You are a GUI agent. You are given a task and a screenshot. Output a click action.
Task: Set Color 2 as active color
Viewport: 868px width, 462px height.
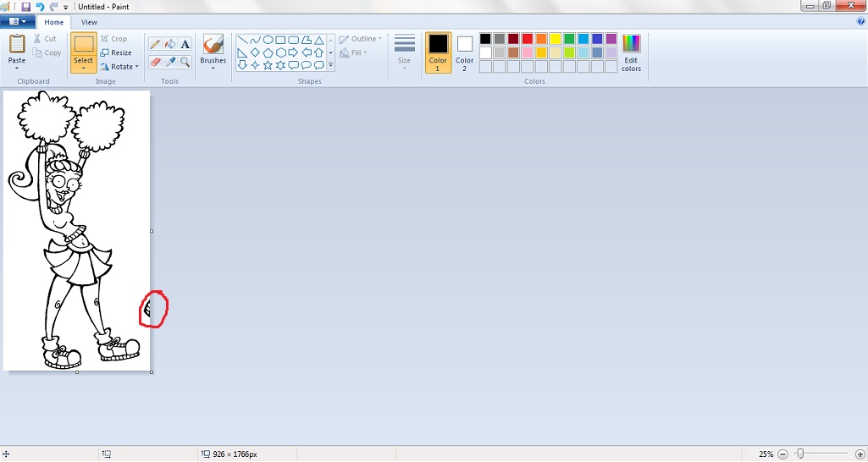point(464,52)
